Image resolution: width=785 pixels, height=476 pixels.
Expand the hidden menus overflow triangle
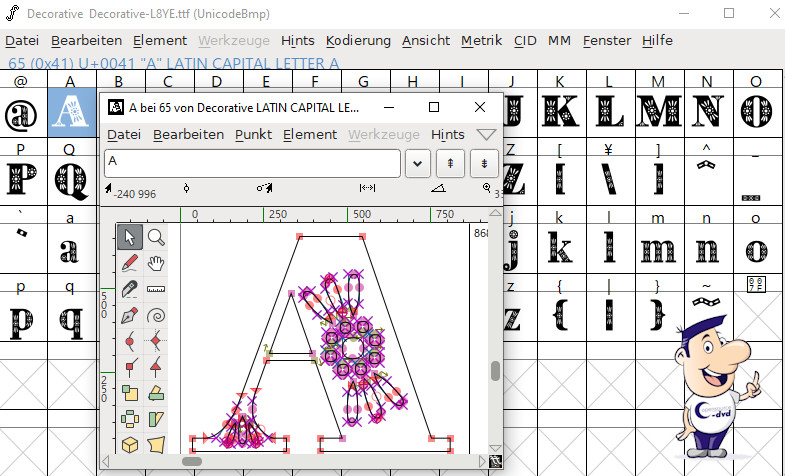tap(486, 135)
